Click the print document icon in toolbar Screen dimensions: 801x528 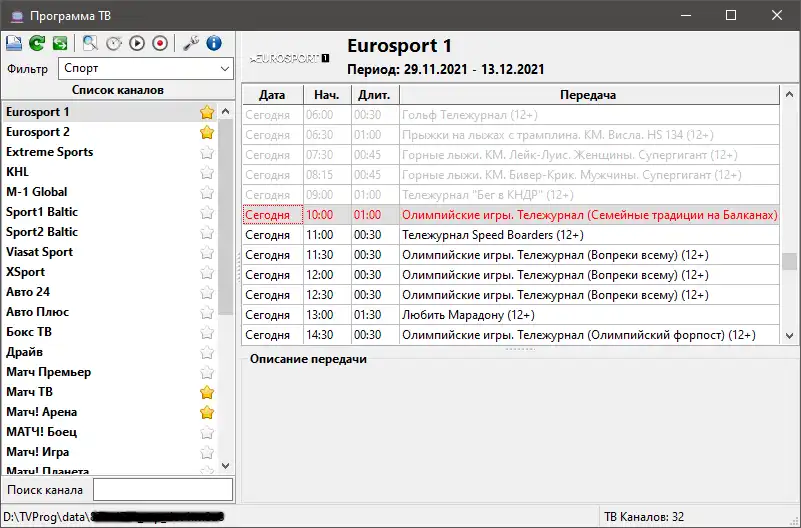[x=14, y=43]
